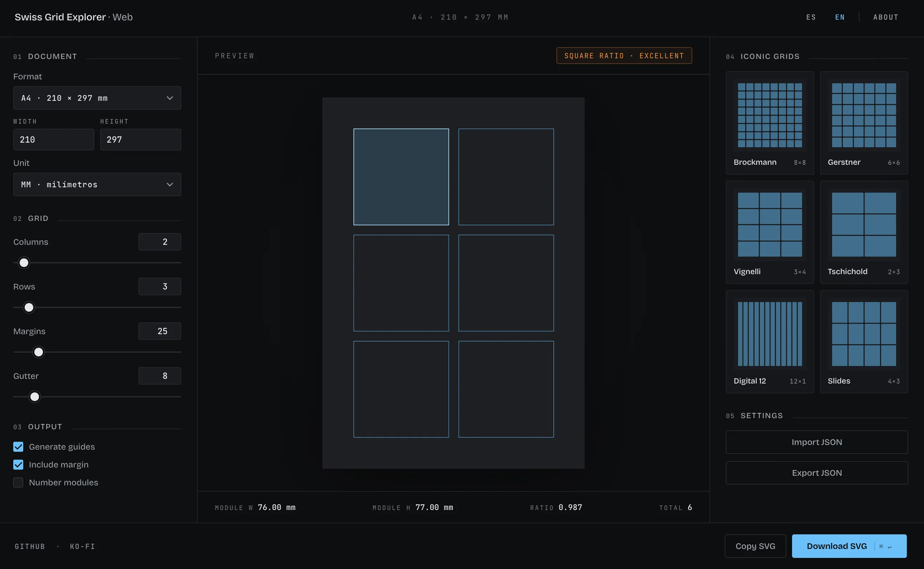Click the Module H 77.00 mm value
This screenshot has height=569, width=924.
(434, 507)
